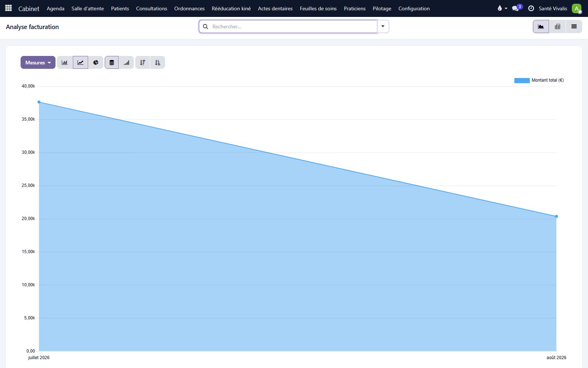Click the Cabinet app title
This screenshot has height=368, width=588.
29,8
